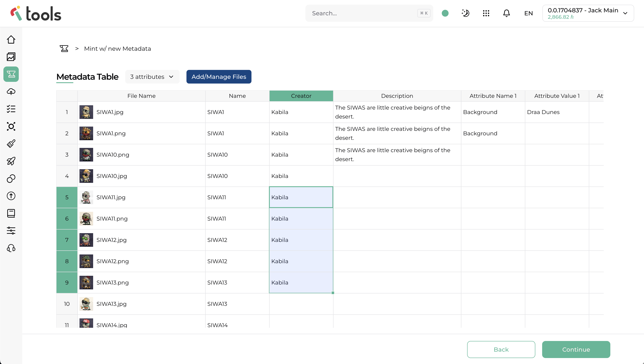This screenshot has height=364, width=644.
Task: Expand the 3 attributes dropdown
Action: [152, 77]
